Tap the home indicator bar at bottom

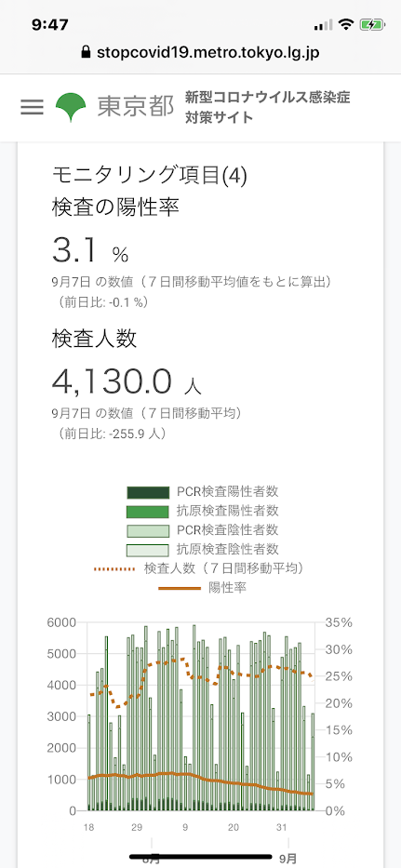coord(201,857)
